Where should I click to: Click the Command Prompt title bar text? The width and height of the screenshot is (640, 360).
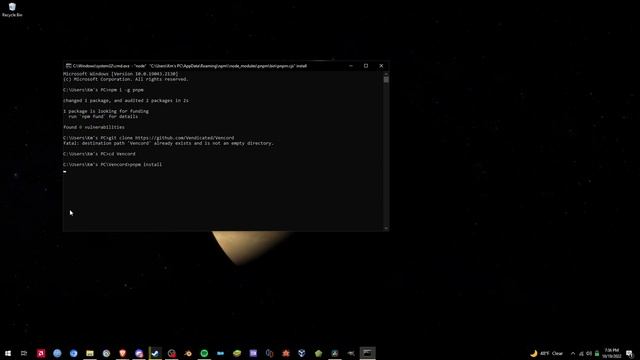(190, 66)
